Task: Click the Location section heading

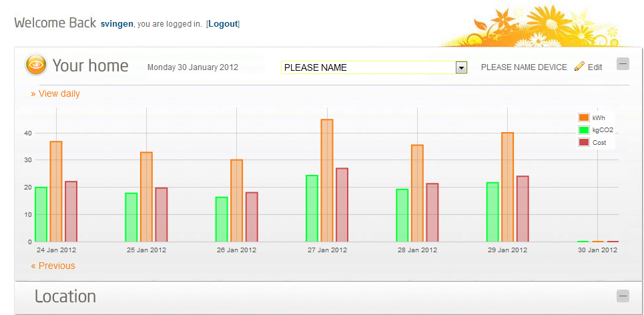Action: click(x=65, y=296)
